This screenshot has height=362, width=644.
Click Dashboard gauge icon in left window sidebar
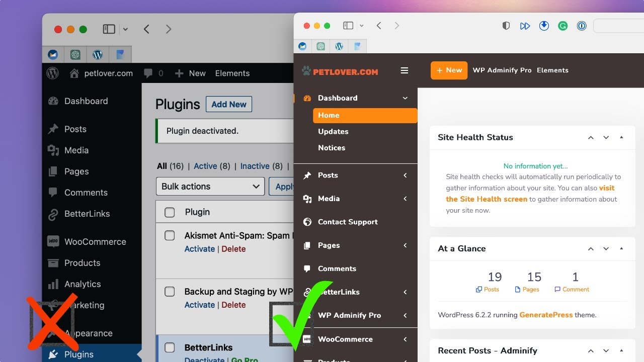[x=53, y=101]
